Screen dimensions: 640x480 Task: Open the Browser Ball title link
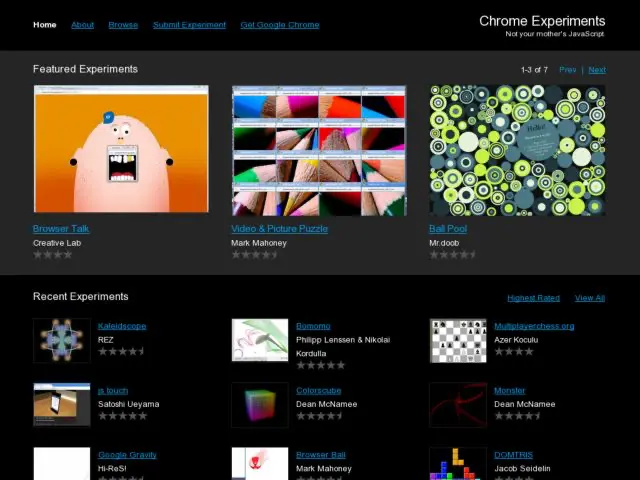(320, 455)
